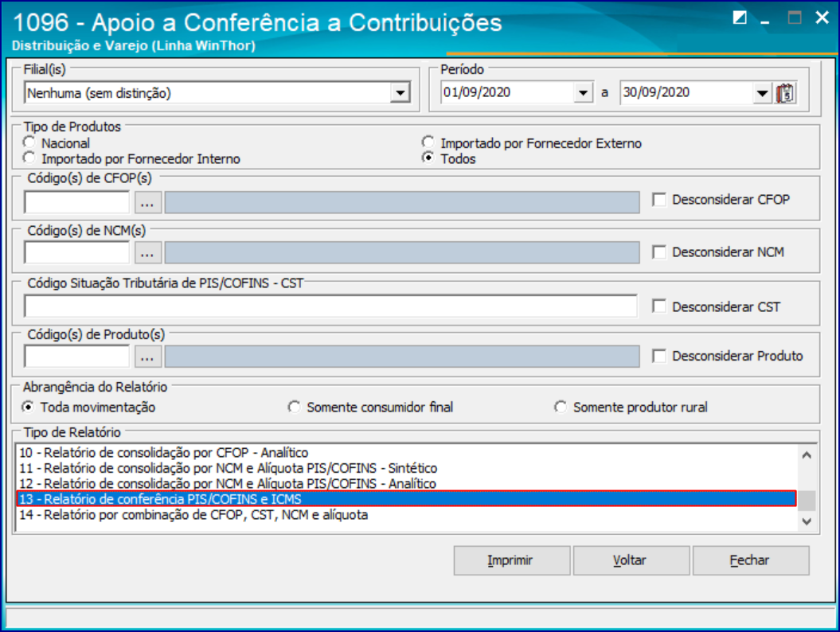
Task: Select report 10 - consolidação por CFOP Analítico
Action: click(x=407, y=453)
